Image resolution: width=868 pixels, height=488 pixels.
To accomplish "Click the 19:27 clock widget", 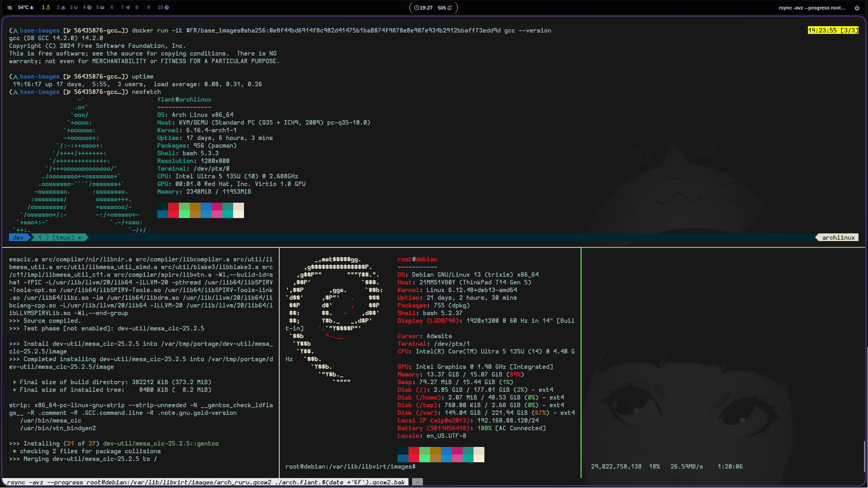I will [423, 8].
